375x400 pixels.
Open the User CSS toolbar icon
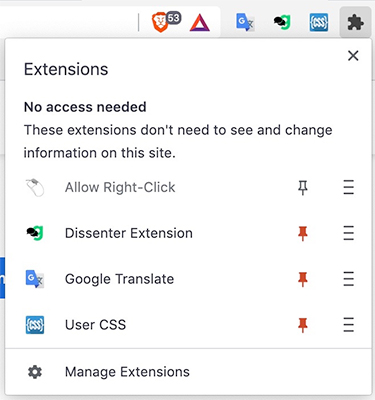[319, 23]
